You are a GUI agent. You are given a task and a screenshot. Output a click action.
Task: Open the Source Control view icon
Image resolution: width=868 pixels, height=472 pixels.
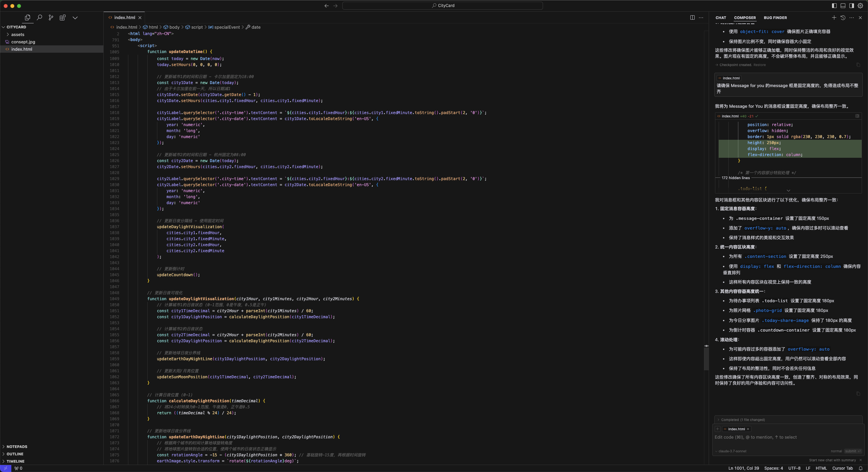coord(51,18)
